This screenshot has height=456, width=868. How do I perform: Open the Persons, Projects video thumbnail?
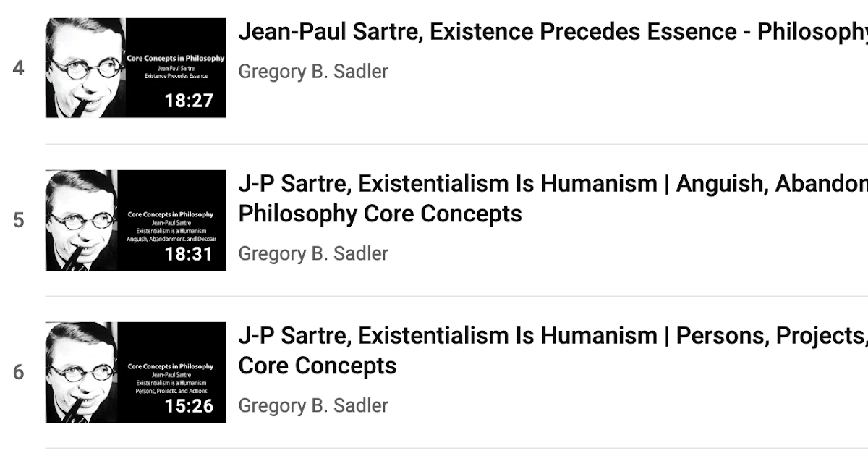point(135,372)
